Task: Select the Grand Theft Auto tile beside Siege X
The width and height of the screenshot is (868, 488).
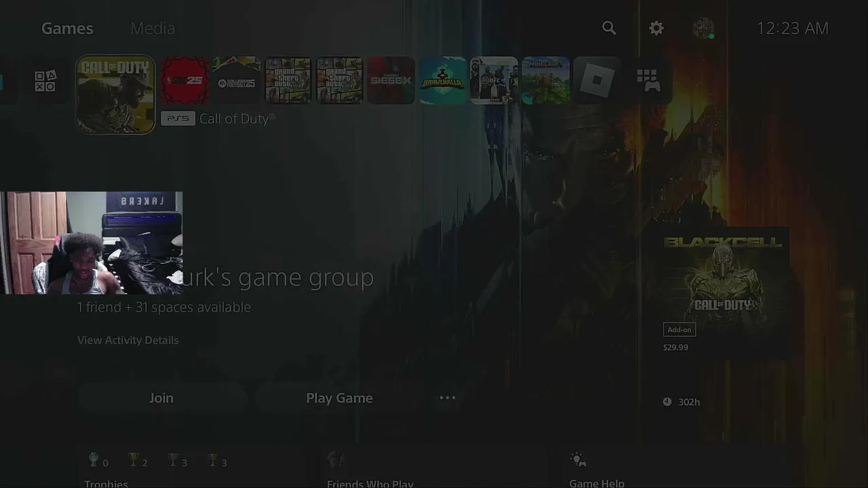Action: [x=339, y=81]
